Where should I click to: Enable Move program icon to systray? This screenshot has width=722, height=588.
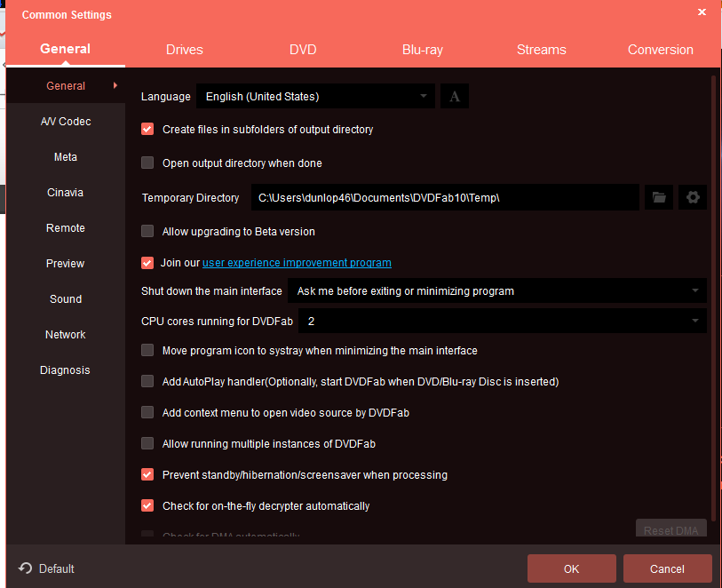[147, 351]
